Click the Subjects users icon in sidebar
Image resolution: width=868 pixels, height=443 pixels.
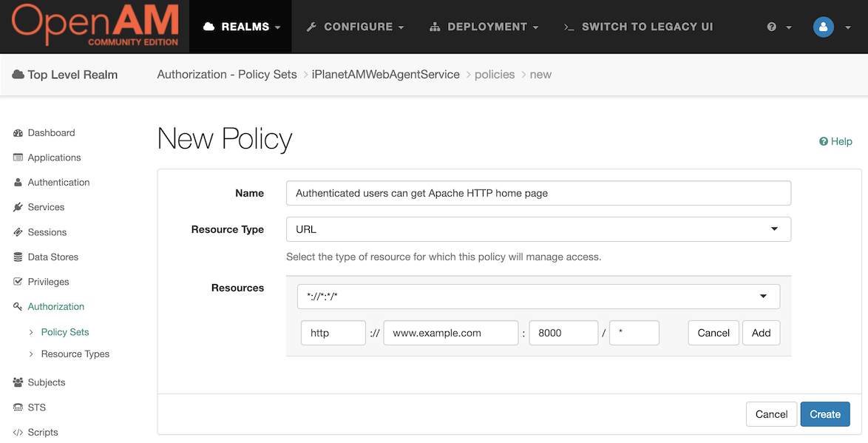point(18,382)
